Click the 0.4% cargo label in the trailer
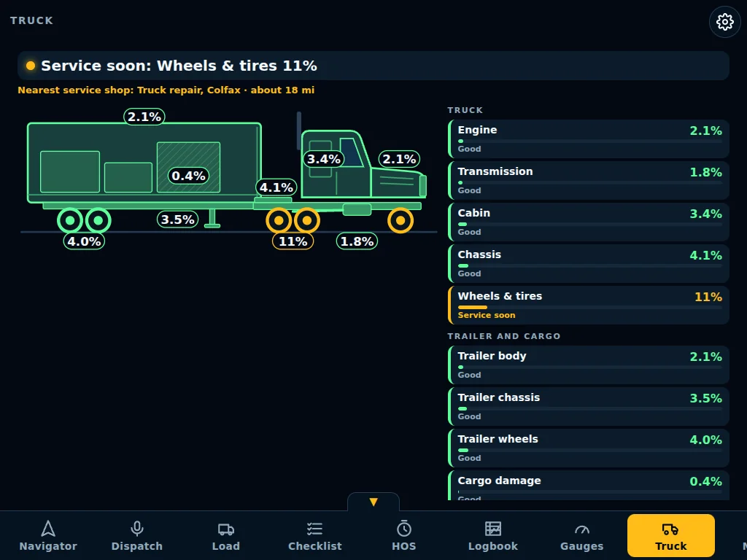747x560 pixels. (188, 176)
